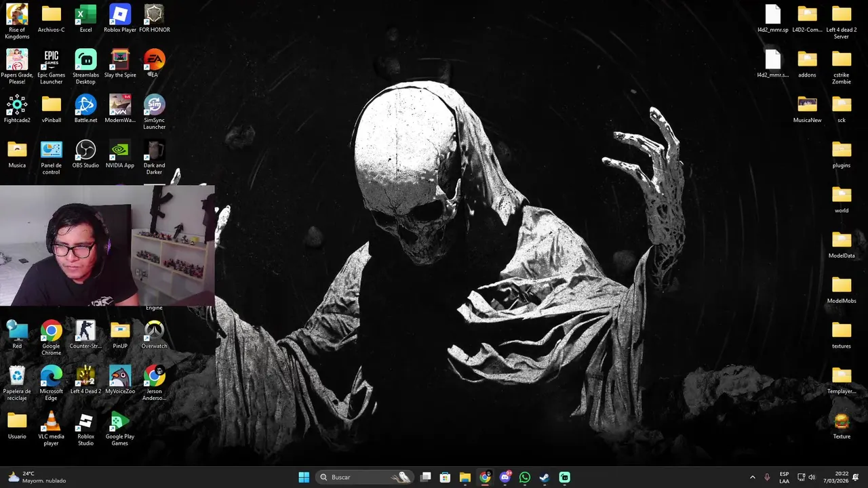The height and width of the screenshot is (488, 868).
Task: Select the Jerson Anderso... Chrome profile icon
Action: pos(154,383)
